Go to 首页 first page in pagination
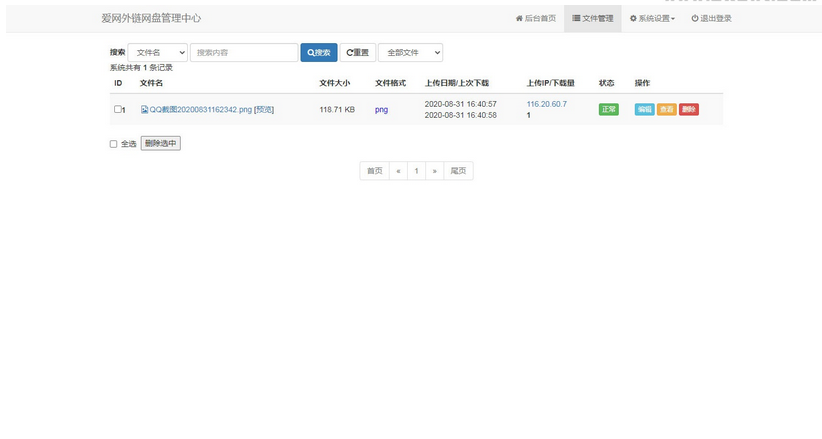The width and height of the screenshot is (822, 439). pyautogui.click(x=374, y=171)
